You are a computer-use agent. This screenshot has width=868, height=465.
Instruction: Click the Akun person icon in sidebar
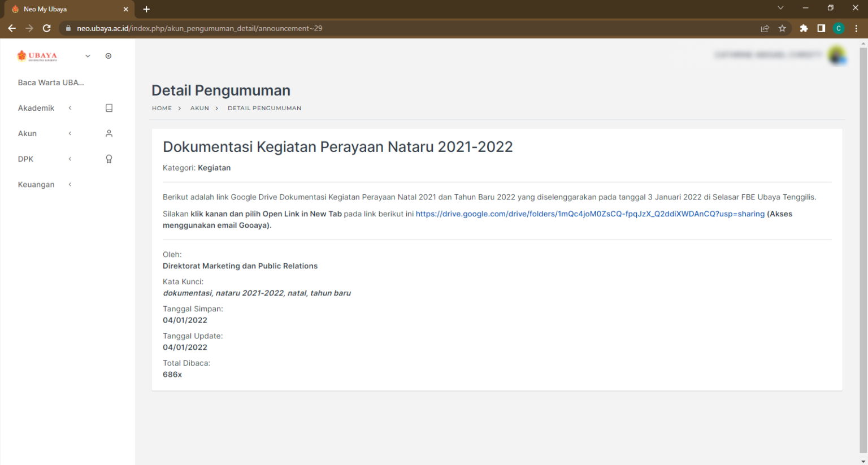click(x=108, y=133)
